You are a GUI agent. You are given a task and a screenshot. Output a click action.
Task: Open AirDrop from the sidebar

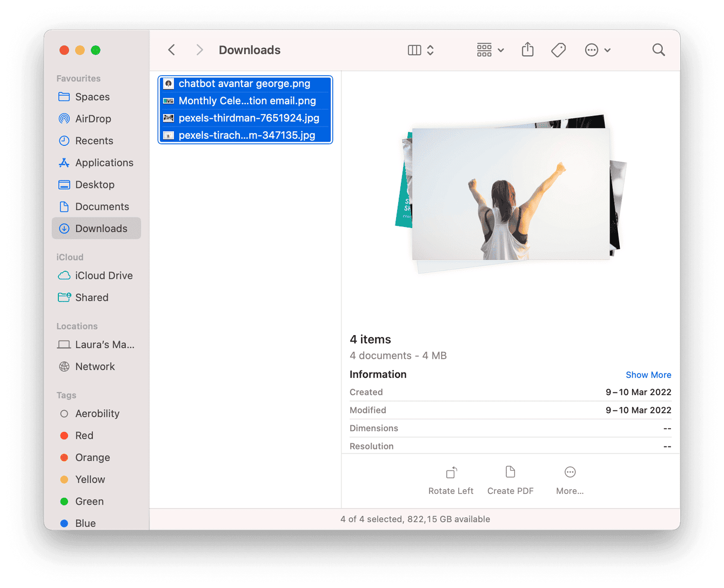tap(93, 119)
